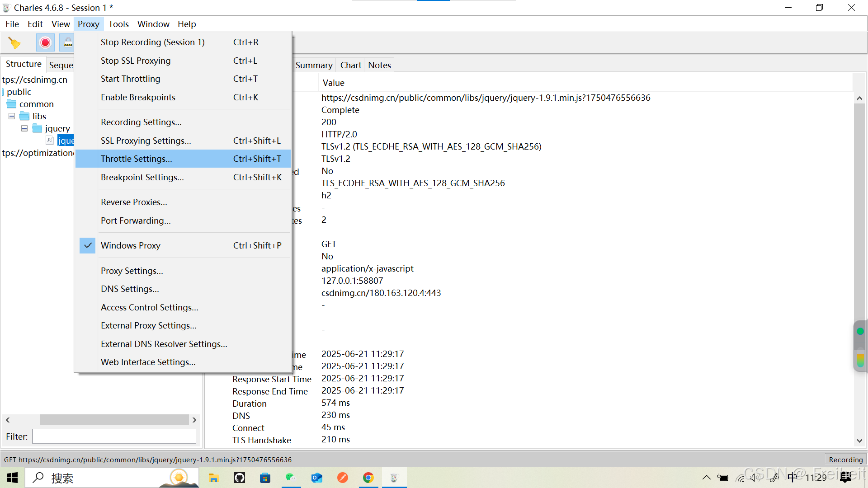The height and width of the screenshot is (488, 868).
Task: Click the Filter input field
Action: [x=114, y=436]
